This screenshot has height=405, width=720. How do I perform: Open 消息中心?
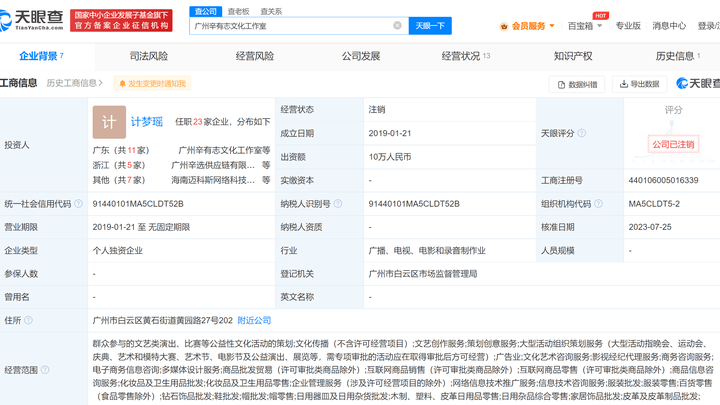click(x=669, y=26)
